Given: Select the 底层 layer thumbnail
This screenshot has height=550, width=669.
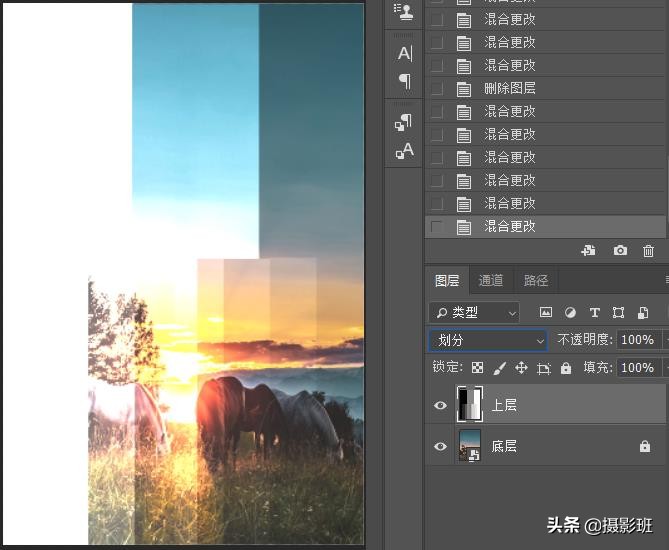Looking at the screenshot, I should pos(469,446).
